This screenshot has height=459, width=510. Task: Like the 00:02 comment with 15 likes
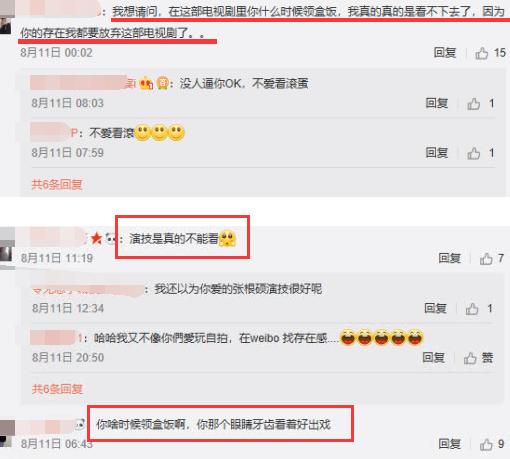(482, 53)
